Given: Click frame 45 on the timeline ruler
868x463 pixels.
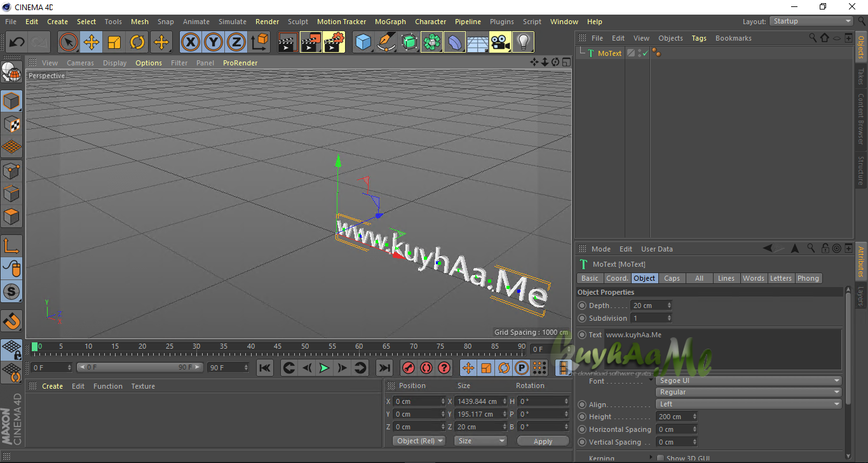Looking at the screenshot, I should coord(278,347).
